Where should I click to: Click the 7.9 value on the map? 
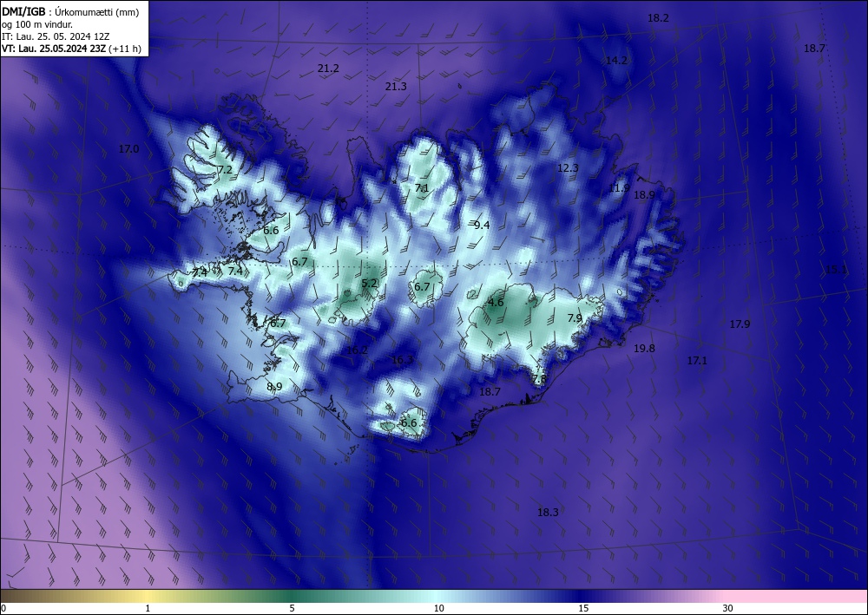coord(575,318)
